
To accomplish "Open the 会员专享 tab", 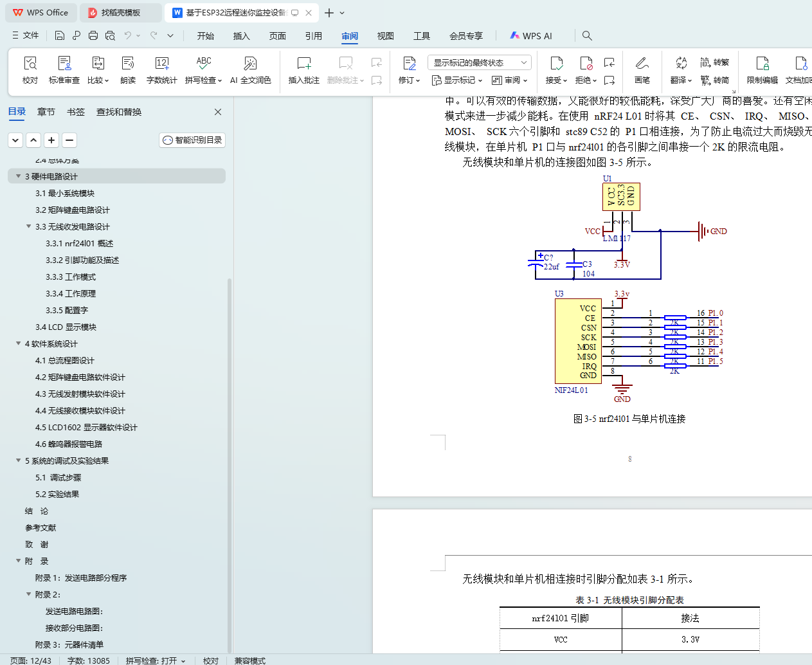I will [466, 36].
